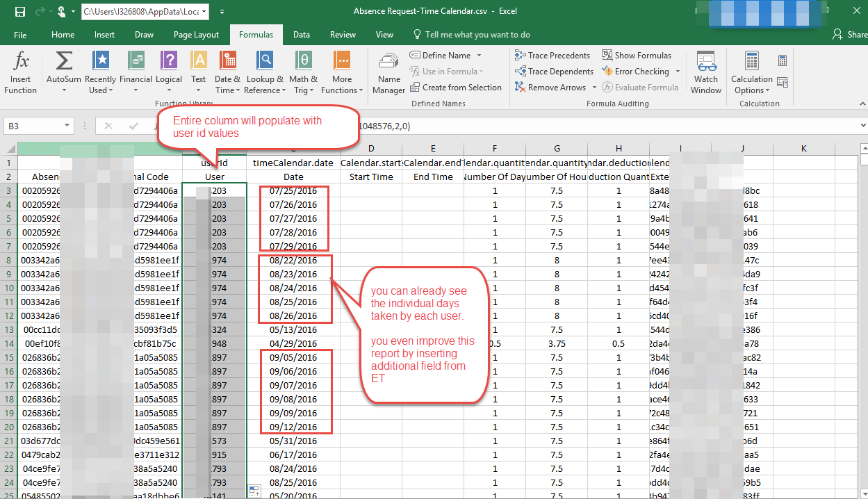Open the Financial functions menu
The image size is (868, 499).
point(136,73)
